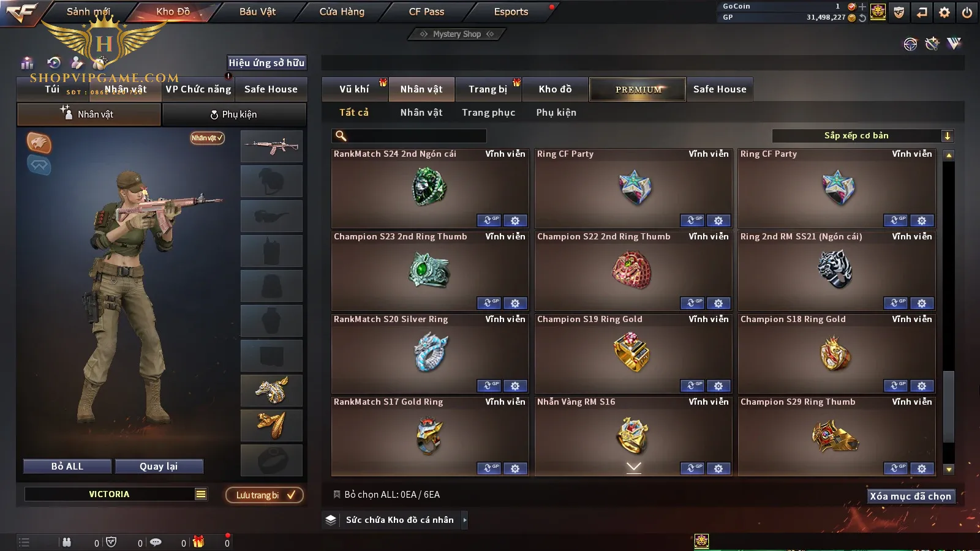Viewport: 980px width, 551px height.
Task: Open the settings gear in top bar
Action: (x=944, y=12)
